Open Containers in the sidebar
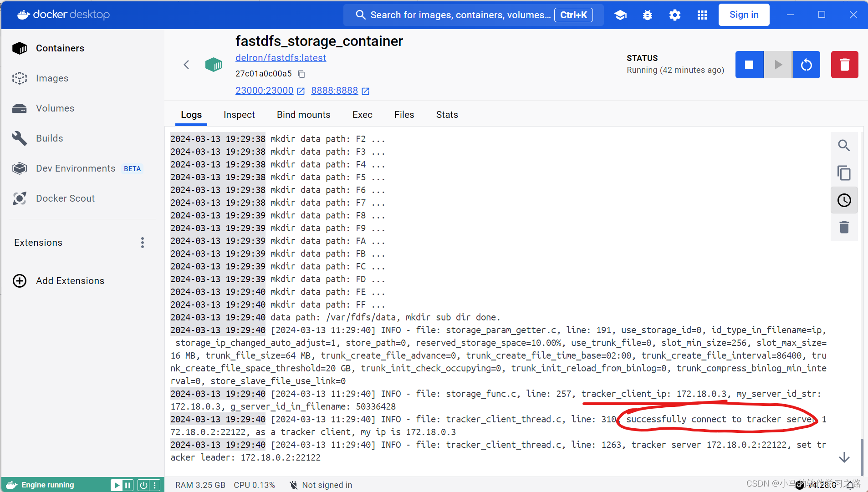The width and height of the screenshot is (868, 492). [x=82, y=48]
